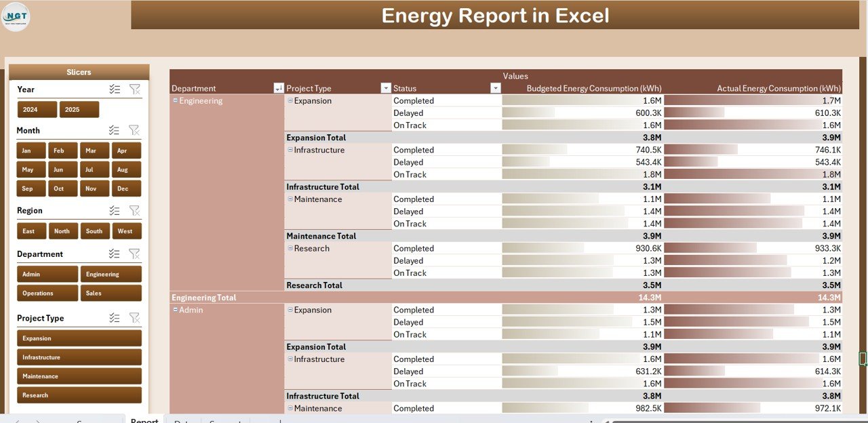Image resolution: width=868 pixels, height=423 pixels.
Task: Open the Status column filter dropdown
Action: coord(495,88)
